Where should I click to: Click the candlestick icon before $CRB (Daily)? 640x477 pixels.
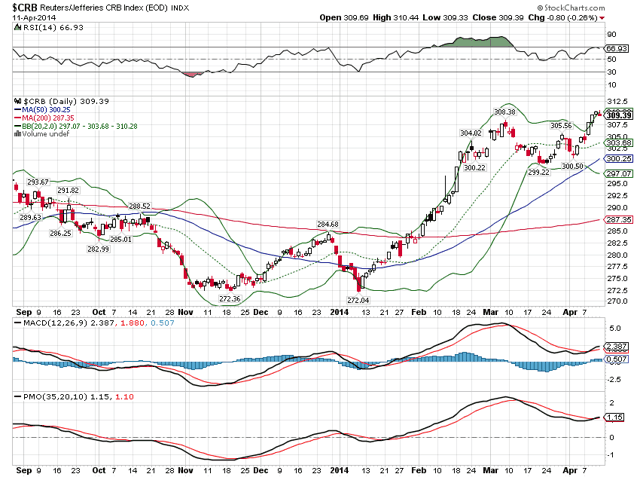click(x=17, y=101)
